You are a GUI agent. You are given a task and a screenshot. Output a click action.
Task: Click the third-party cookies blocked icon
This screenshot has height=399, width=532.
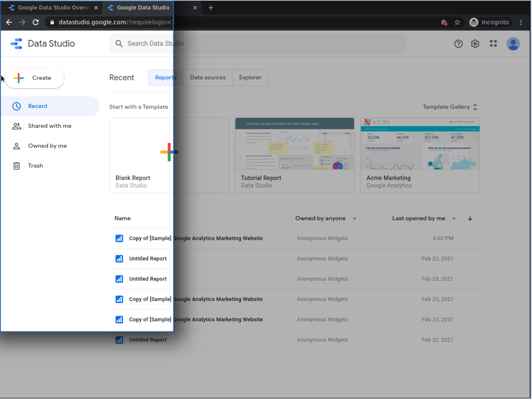pyautogui.click(x=444, y=22)
